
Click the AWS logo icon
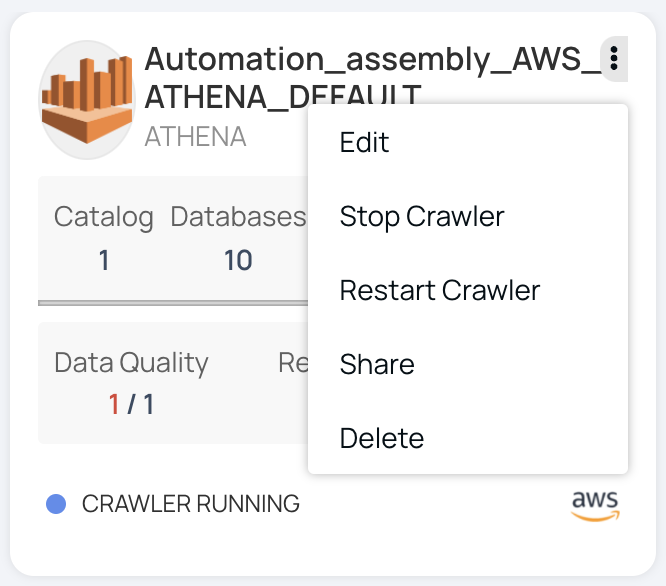595,505
